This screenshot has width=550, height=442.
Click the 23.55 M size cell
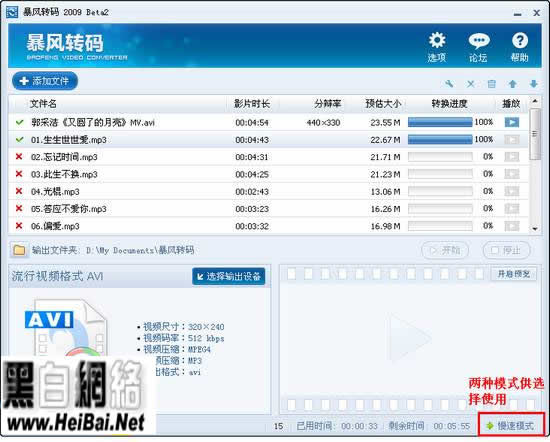coord(385,122)
